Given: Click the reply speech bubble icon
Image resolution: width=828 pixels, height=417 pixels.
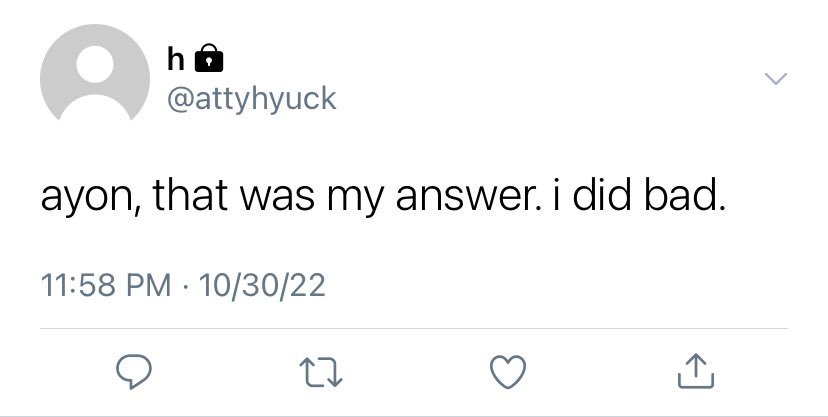Looking at the screenshot, I should click(x=134, y=372).
